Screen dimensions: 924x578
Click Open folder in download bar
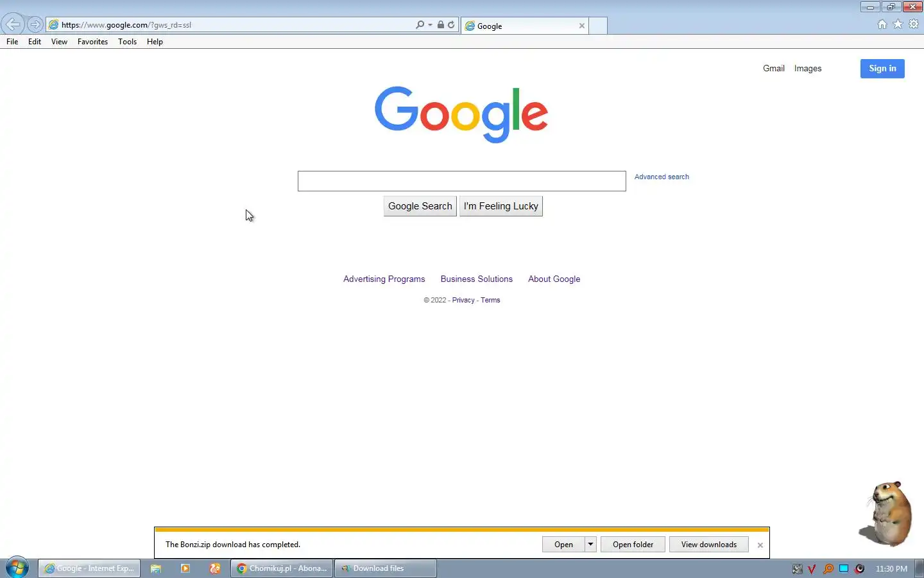click(633, 545)
